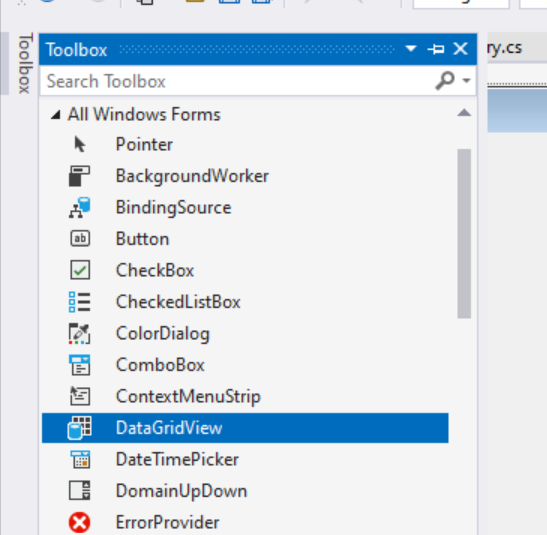547x535 pixels.
Task: Open the Toolbox window position dropdown
Action: click(411, 48)
